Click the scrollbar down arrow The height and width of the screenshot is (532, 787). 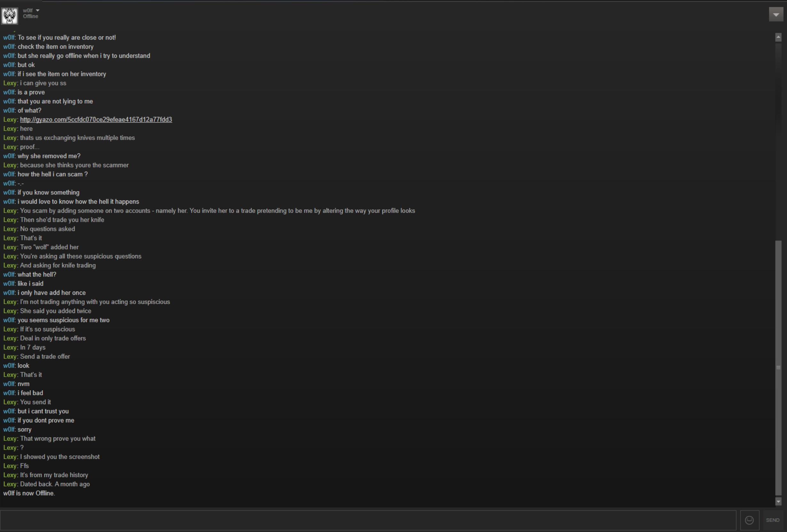[x=778, y=501]
